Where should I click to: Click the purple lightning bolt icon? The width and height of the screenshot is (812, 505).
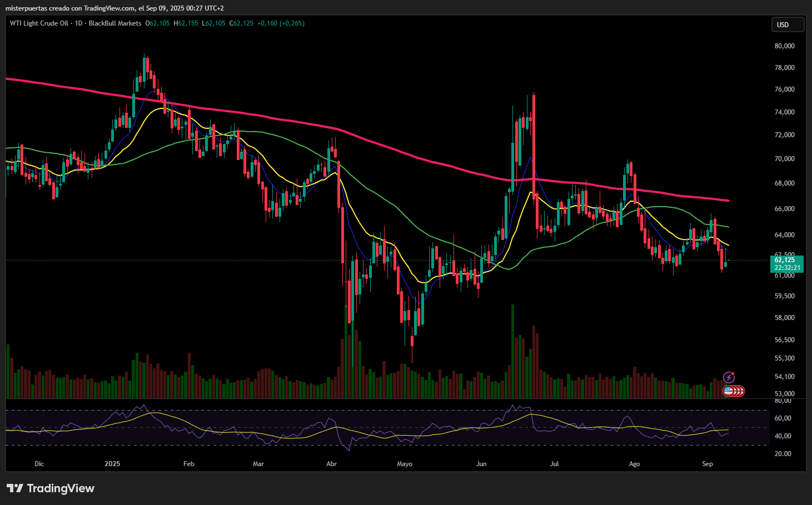pyautogui.click(x=729, y=378)
